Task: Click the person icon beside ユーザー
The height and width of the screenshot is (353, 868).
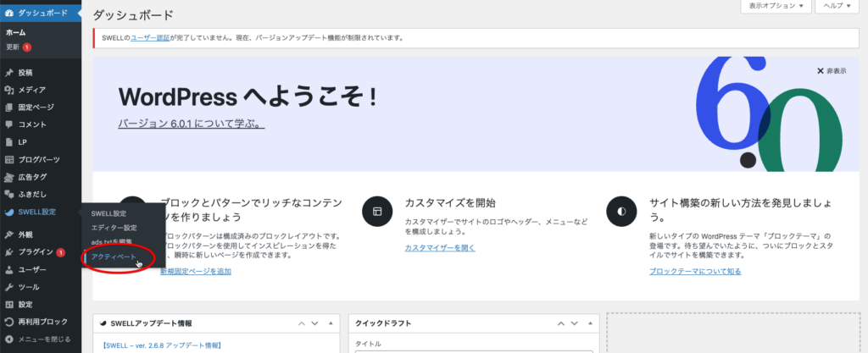Action: click(x=8, y=269)
